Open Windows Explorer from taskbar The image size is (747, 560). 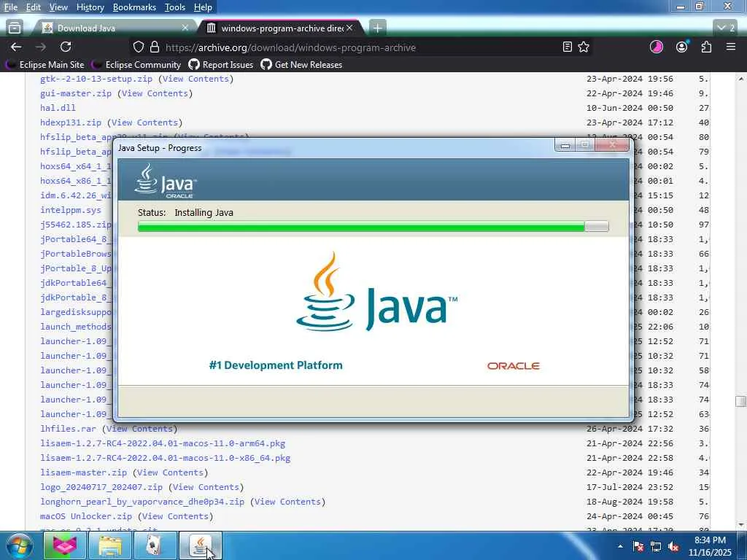[110, 545]
